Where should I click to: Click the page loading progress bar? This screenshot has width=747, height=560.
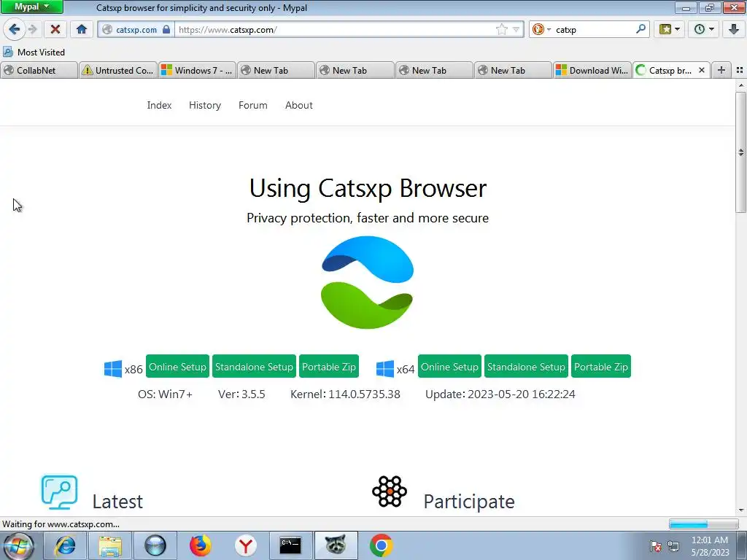(x=703, y=524)
